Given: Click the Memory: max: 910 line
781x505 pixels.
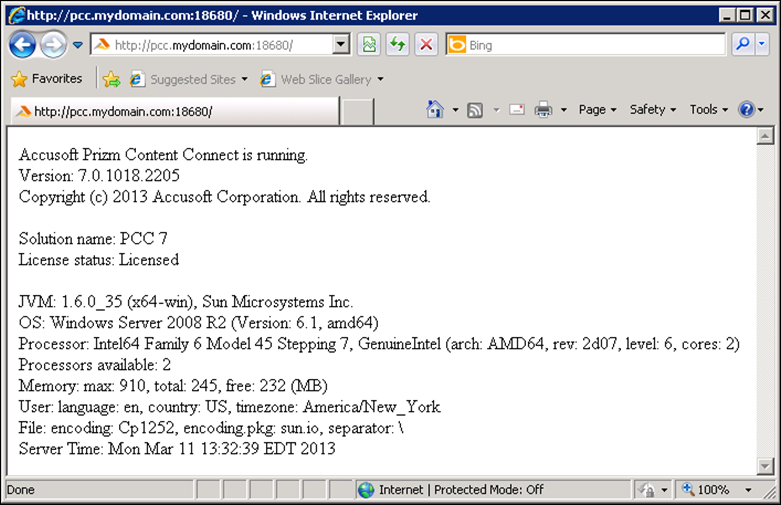Looking at the screenshot, I should (x=173, y=386).
